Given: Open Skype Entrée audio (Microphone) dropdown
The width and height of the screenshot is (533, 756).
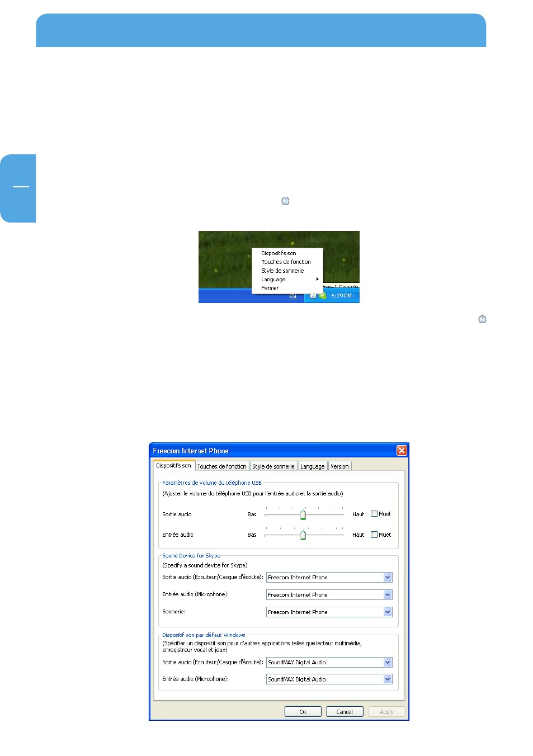Looking at the screenshot, I should click(388, 594).
